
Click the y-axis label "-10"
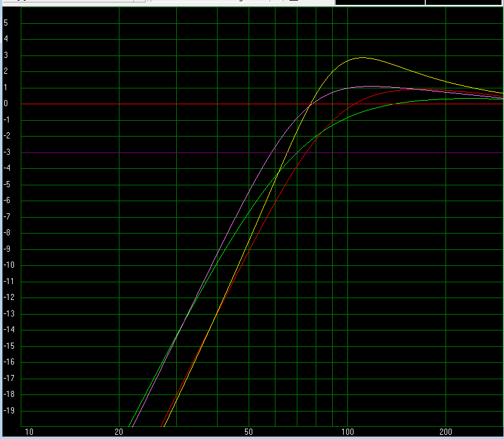pos(9,265)
